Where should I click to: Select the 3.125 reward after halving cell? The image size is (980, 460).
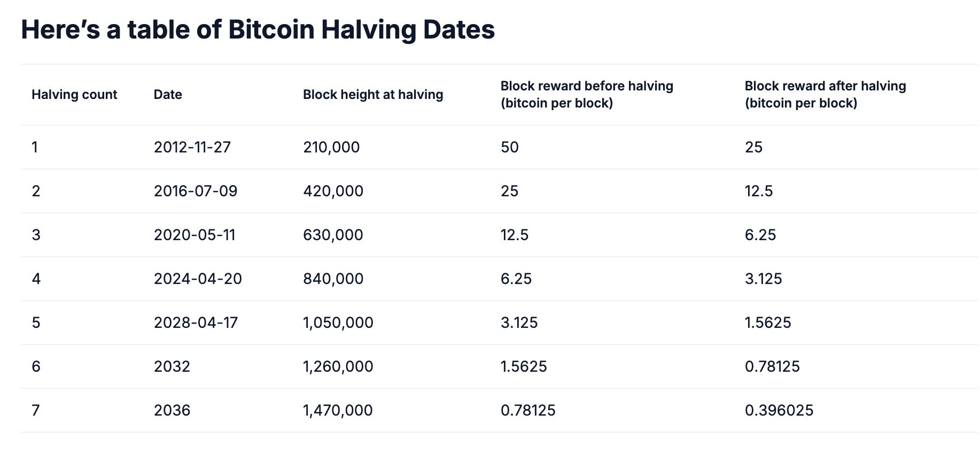[x=763, y=279]
